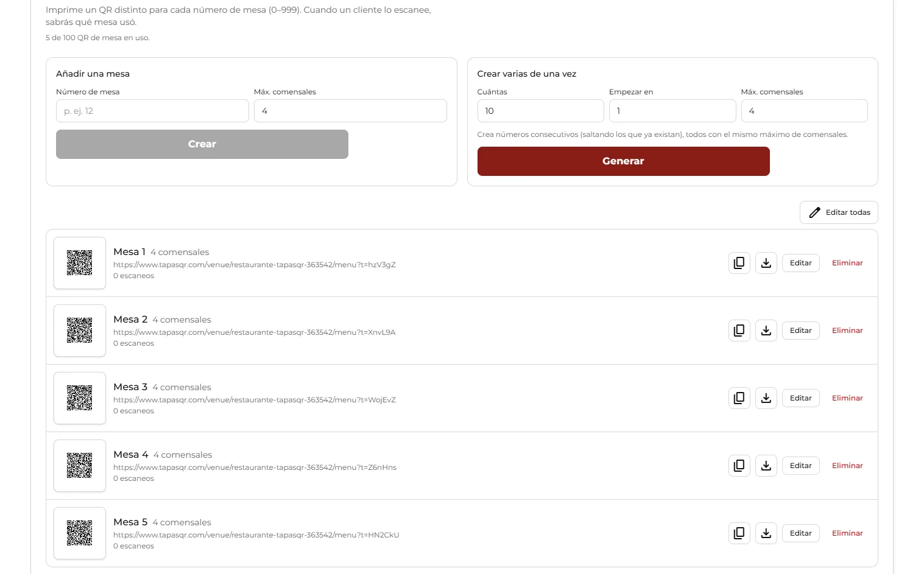Copy the link for Mesa 4
924x574 pixels.
[x=739, y=466]
